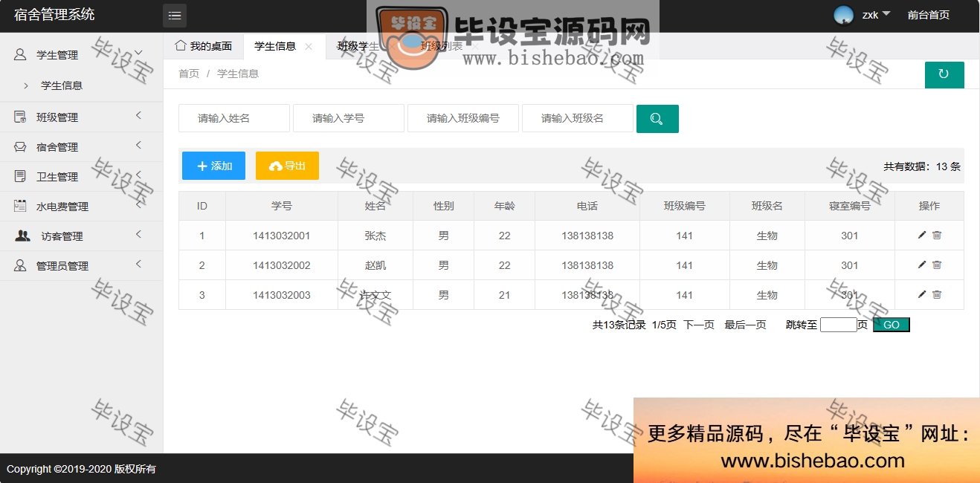980x483 pixels.
Task: Expand the 班级管理 menu chevron
Action: (138, 114)
